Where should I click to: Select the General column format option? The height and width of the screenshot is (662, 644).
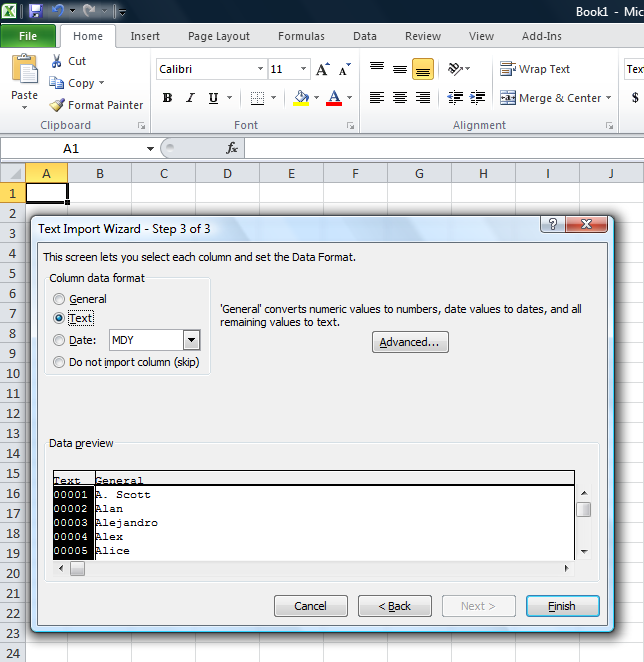pyautogui.click(x=60, y=299)
